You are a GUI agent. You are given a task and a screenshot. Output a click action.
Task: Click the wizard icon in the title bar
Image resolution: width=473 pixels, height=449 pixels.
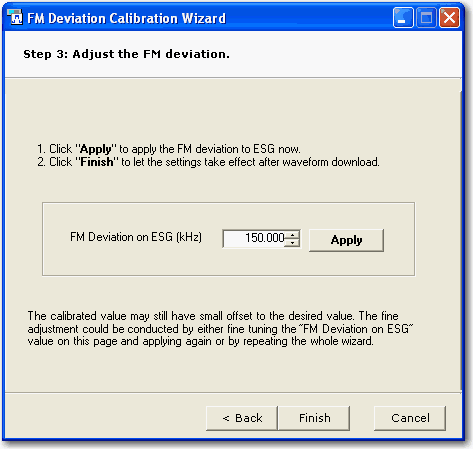[x=15, y=17]
